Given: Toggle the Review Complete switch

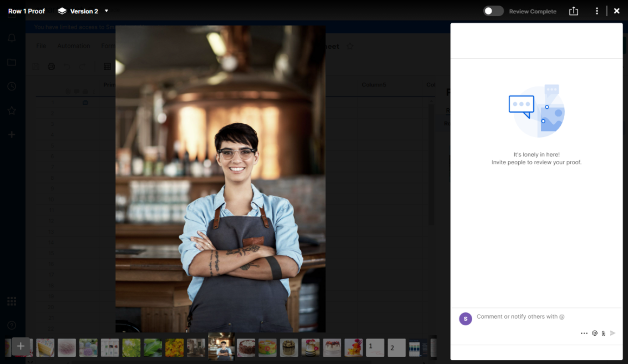Looking at the screenshot, I should click(x=493, y=11).
